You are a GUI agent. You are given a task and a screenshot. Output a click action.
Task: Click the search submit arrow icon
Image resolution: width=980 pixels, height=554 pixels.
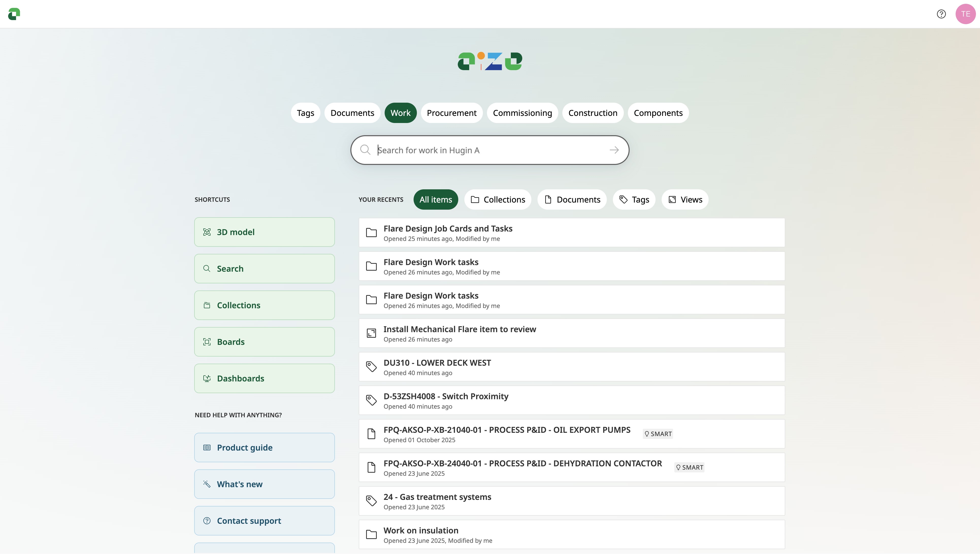click(x=614, y=150)
